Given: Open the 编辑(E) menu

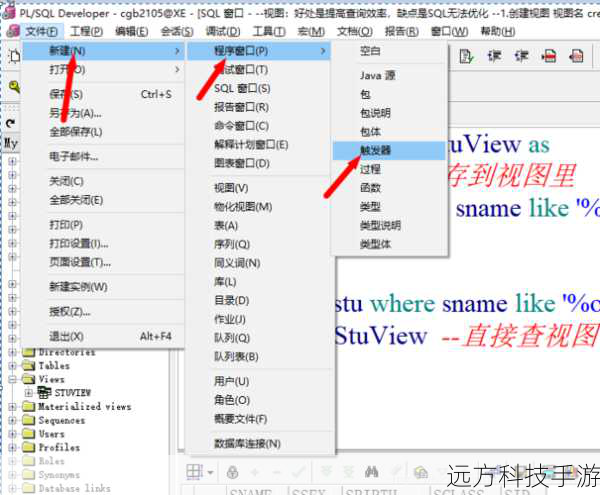Looking at the screenshot, I should [x=132, y=31].
